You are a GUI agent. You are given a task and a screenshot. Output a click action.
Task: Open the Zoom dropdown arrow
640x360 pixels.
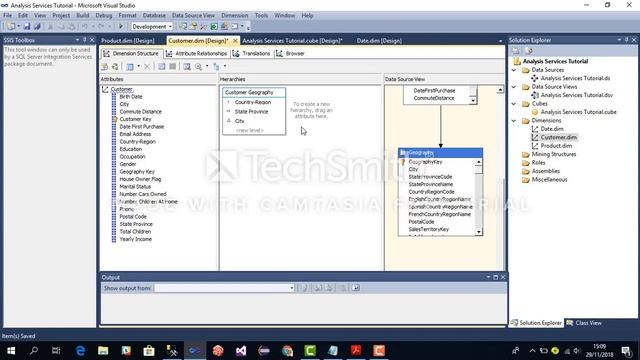(207, 66)
